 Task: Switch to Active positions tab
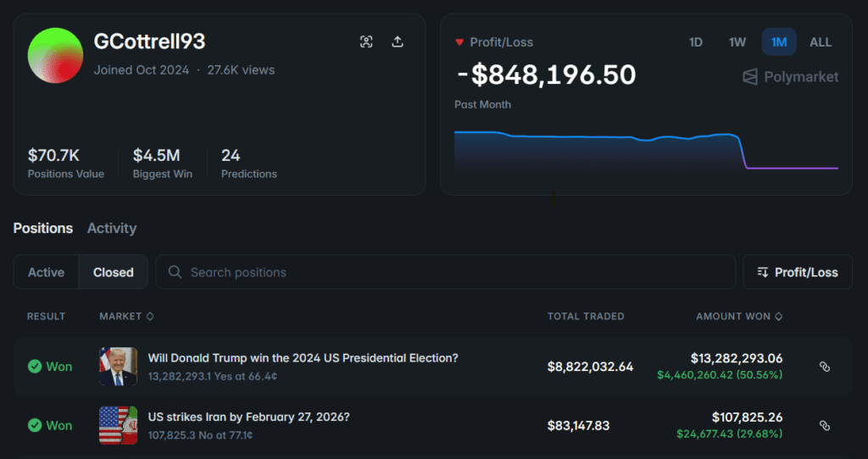click(46, 273)
